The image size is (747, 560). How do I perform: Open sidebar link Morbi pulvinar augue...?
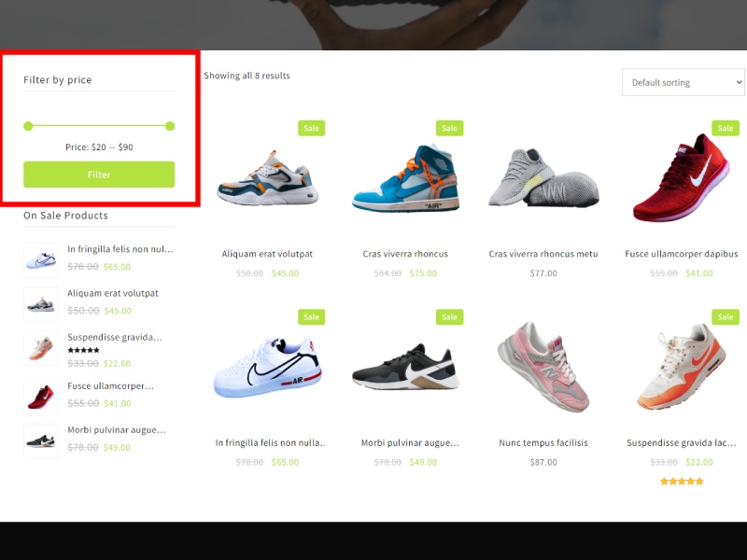(117, 430)
